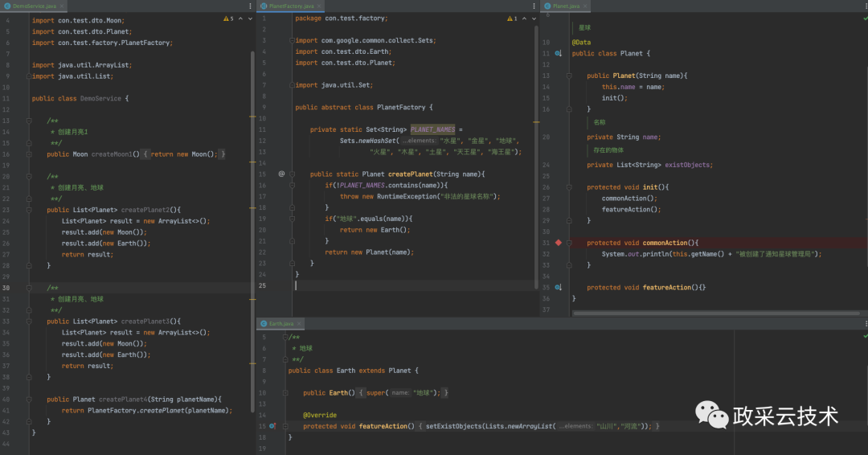Click the @ gutter icon at createPlanet

click(281, 174)
